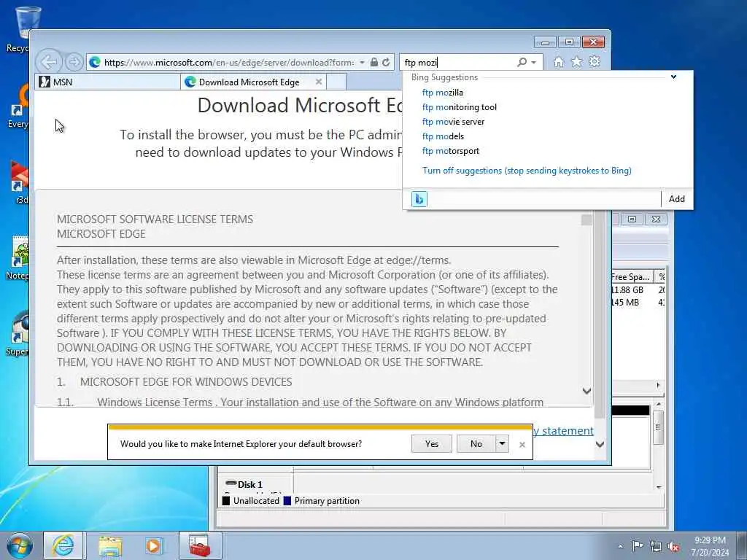The height and width of the screenshot is (560, 747).
Task: Select the 'ftp models' suggestion
Action: tap(443, 136)
